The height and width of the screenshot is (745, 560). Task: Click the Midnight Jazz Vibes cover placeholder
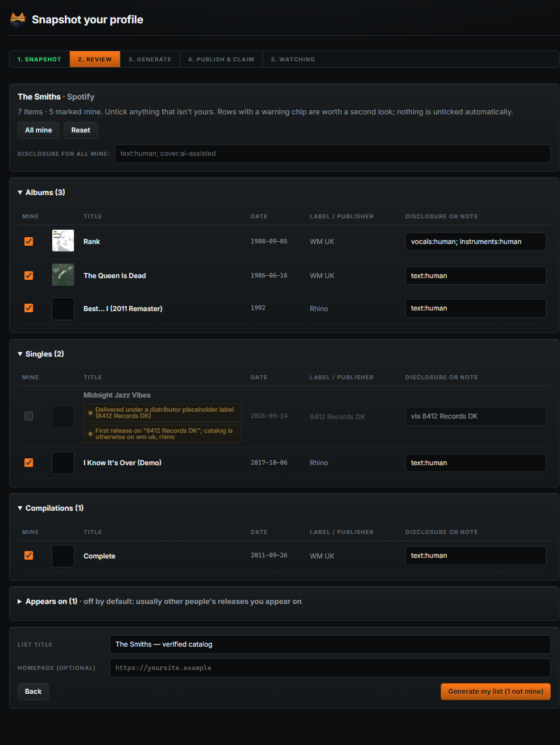coord(63,417)
